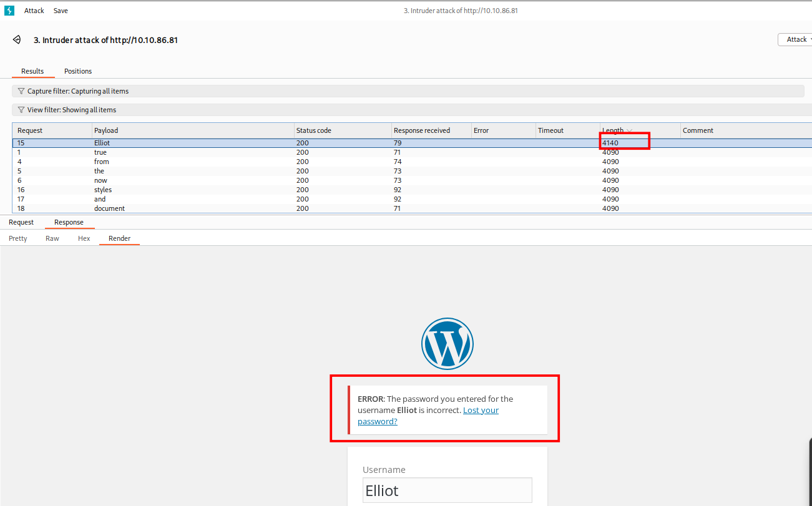This screenshot has width=812, height=506.
Task: Sort results by Status code column header
Action: [x=313, y=130]
